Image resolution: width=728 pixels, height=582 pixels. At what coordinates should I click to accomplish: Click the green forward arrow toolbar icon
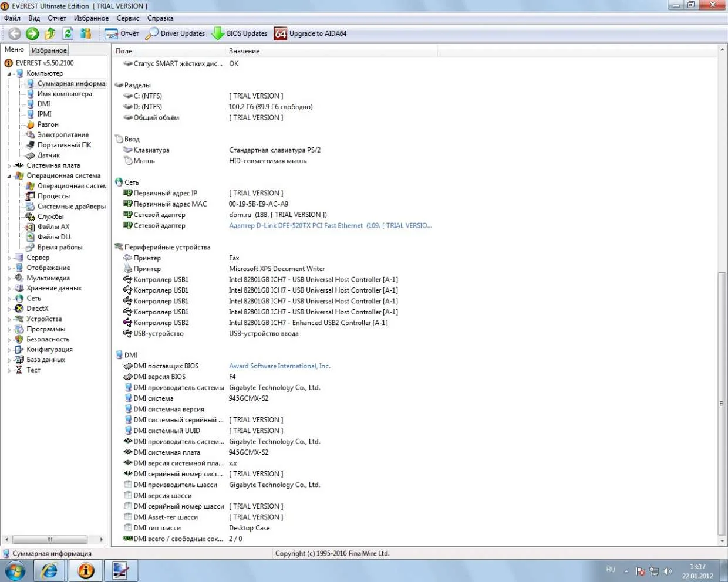[x=32, y=34]
